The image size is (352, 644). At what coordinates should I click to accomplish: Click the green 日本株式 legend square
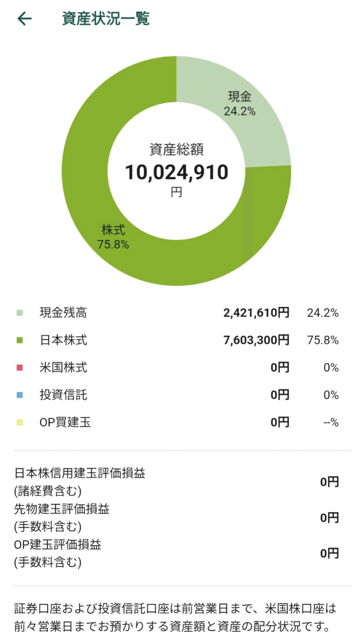[x=20, y=340]
